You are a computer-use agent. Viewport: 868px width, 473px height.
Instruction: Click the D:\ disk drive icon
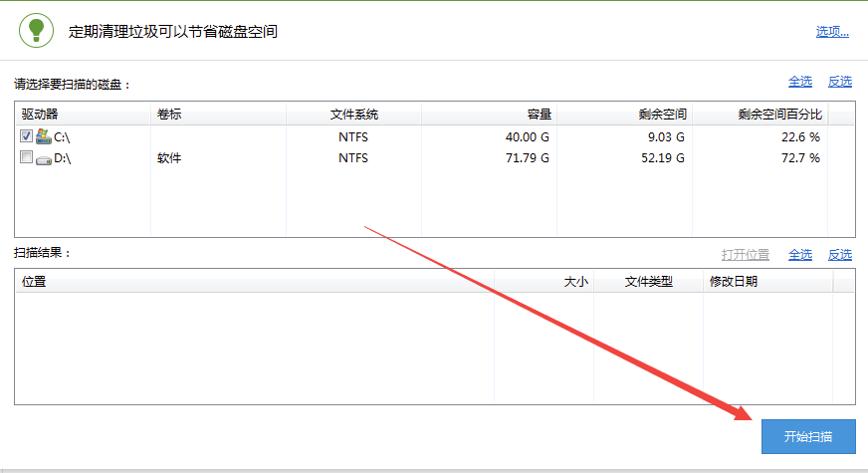pos(43,160)
